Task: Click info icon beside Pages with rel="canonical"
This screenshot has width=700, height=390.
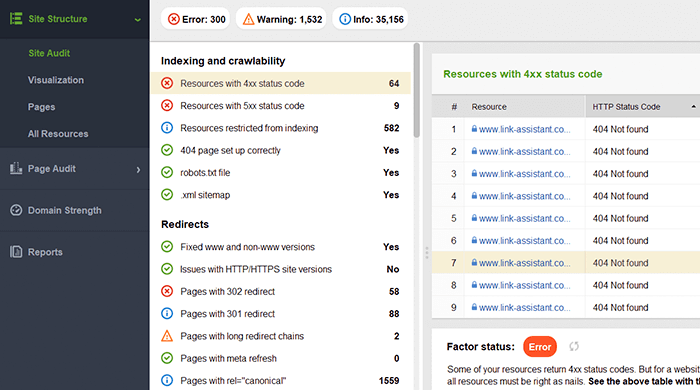Action: coord(167,381)
